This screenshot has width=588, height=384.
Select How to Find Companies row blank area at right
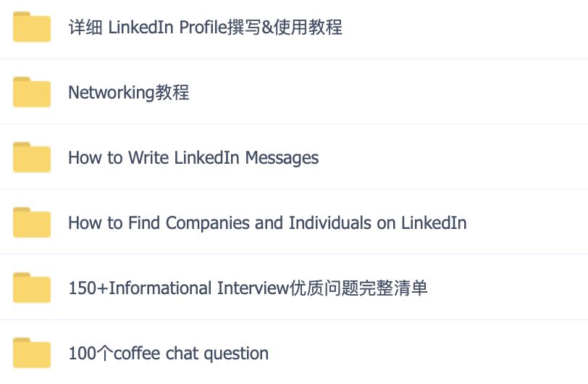pyautogui.click(x=527, y=222)
